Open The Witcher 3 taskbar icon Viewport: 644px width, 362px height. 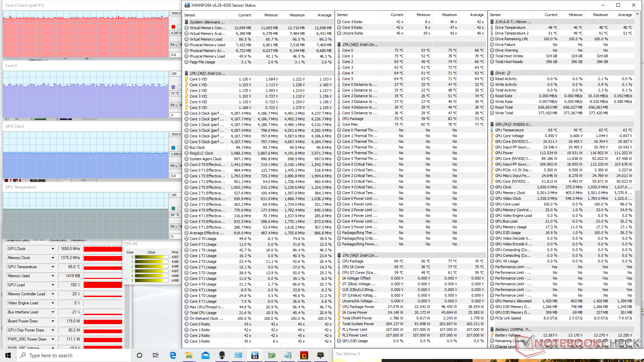click(320, 355)
